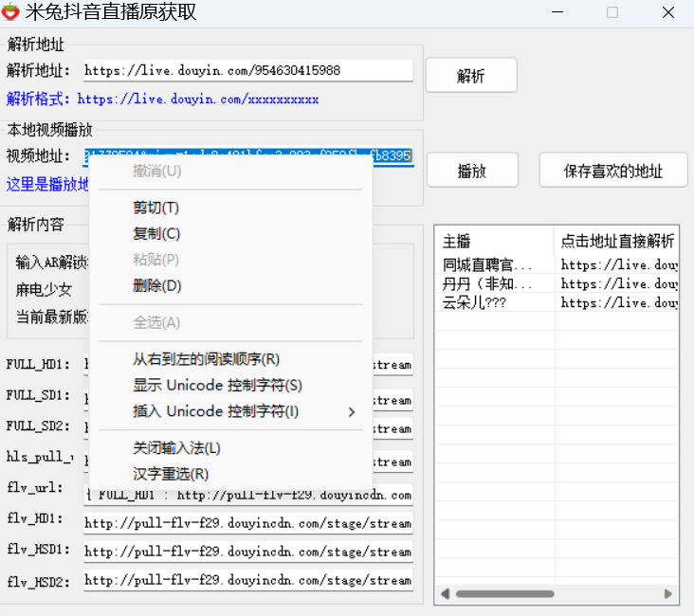
Task: Click the 播放 button
Action: coord(472,171)
